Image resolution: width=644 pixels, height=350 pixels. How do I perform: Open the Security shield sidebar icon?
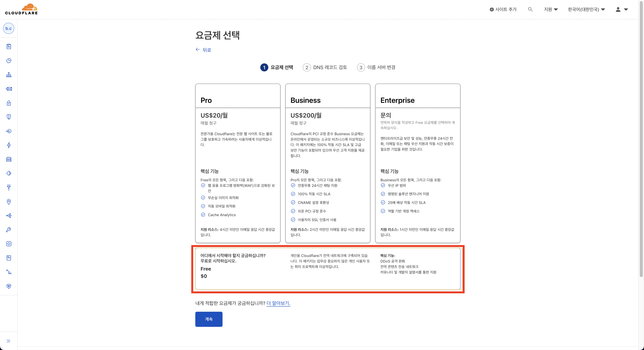[9, 117]
